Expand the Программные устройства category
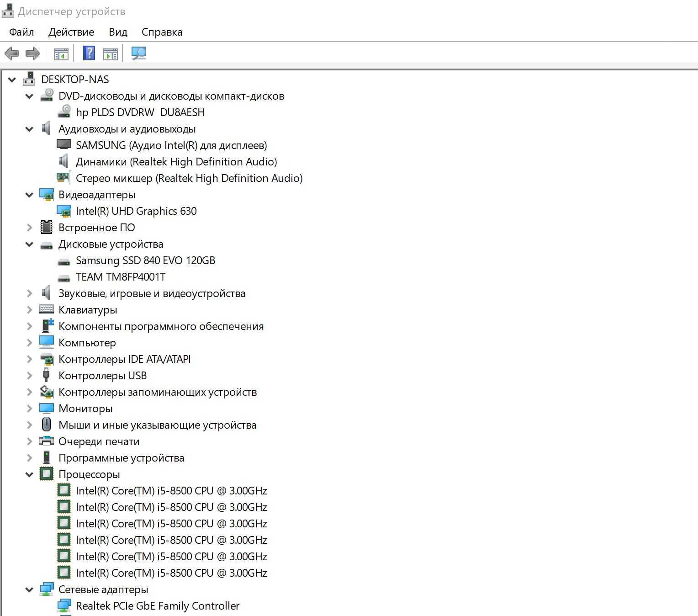 pyautogui.click(x=29, y=458)
